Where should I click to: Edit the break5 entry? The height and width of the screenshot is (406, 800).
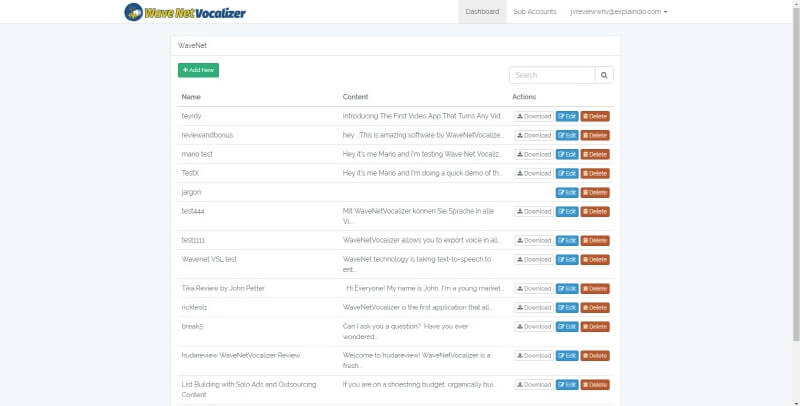coord(567,326)
